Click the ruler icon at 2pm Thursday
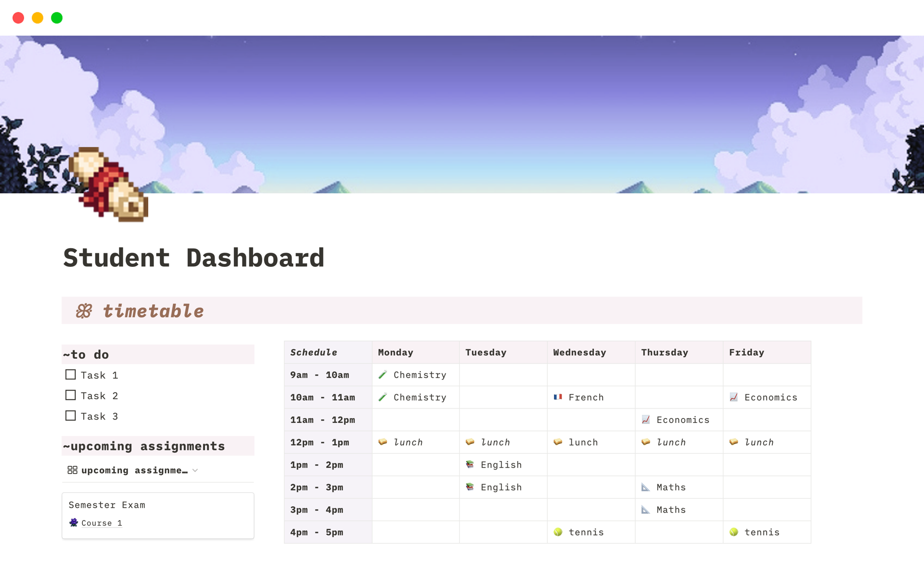Viewport: 924px width, 578px height. coord(646,487)
